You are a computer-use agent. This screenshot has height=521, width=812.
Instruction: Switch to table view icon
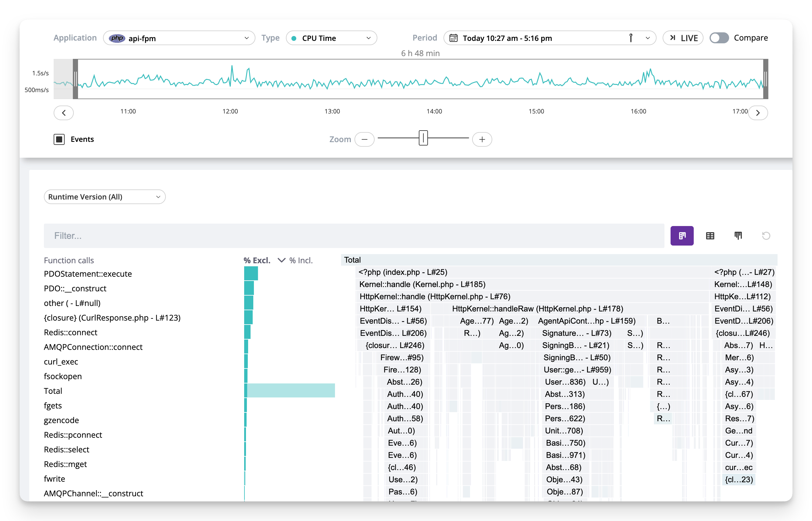(x=710, y=236)
